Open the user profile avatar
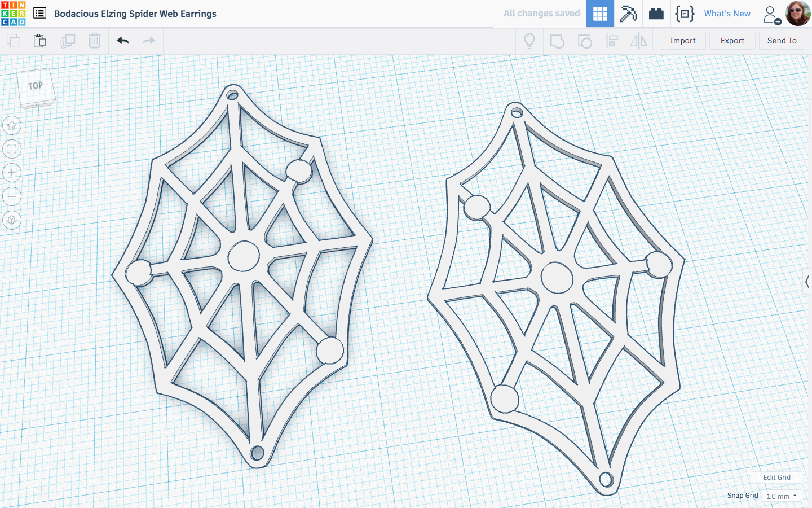Viewport: 812px width, 508px height. pos(798,14)
